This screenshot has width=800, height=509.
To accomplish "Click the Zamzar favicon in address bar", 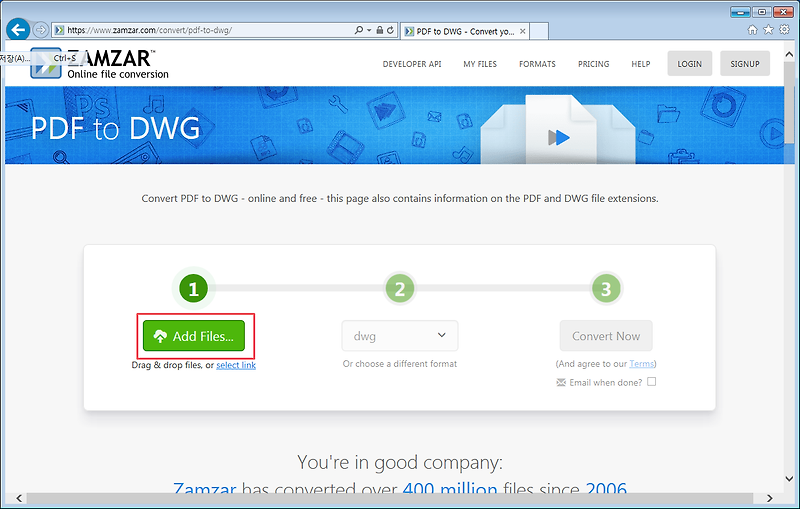I will tap(59, 30).
